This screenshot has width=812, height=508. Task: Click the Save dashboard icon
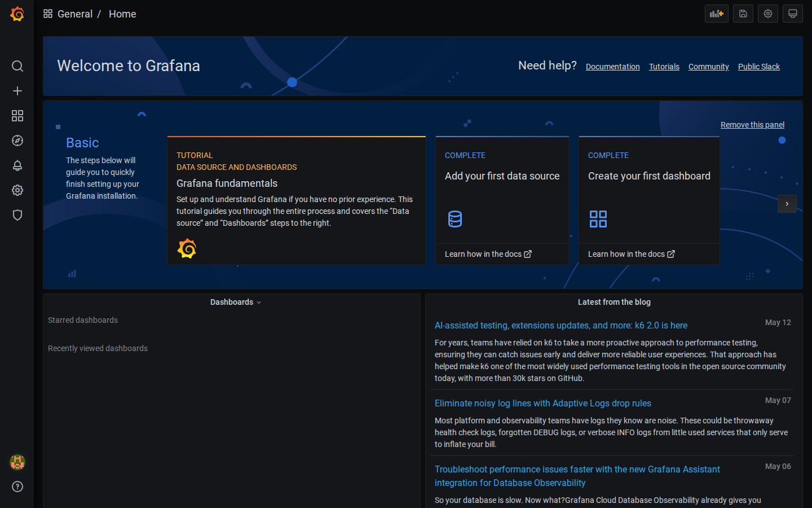(743, 14)
